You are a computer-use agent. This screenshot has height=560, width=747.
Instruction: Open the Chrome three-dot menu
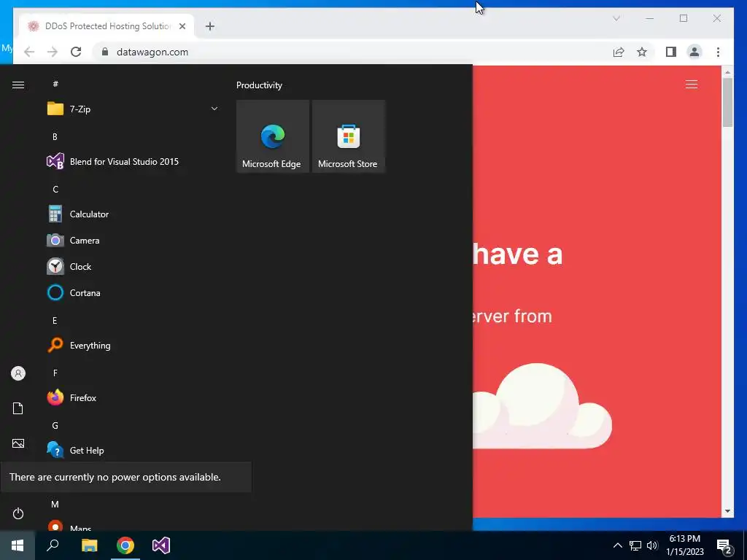click(718, 52)
